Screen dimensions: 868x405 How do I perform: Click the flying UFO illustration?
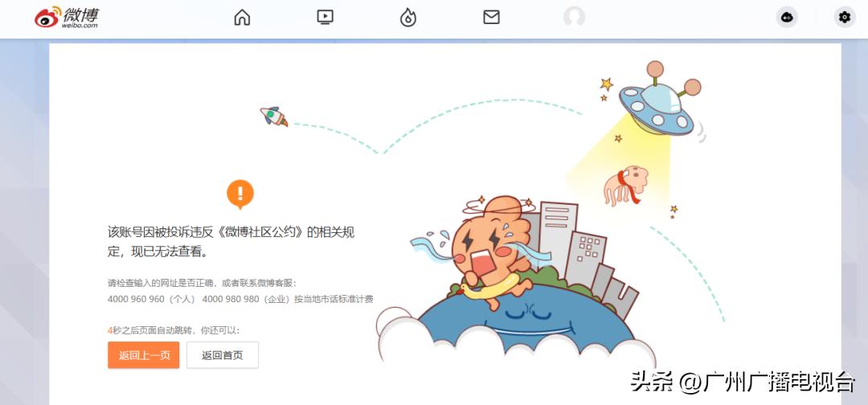click(659, 102)
